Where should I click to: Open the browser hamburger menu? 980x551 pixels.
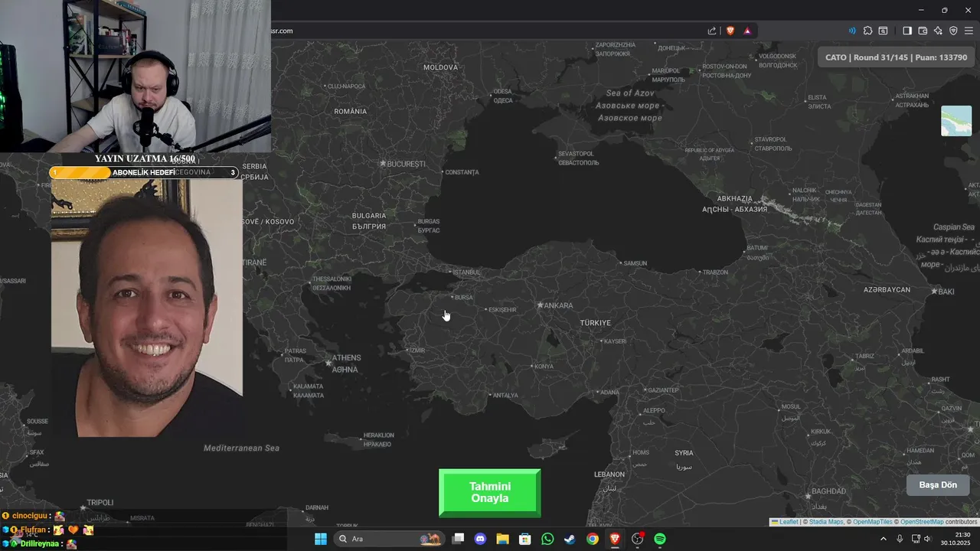(969, 31)
